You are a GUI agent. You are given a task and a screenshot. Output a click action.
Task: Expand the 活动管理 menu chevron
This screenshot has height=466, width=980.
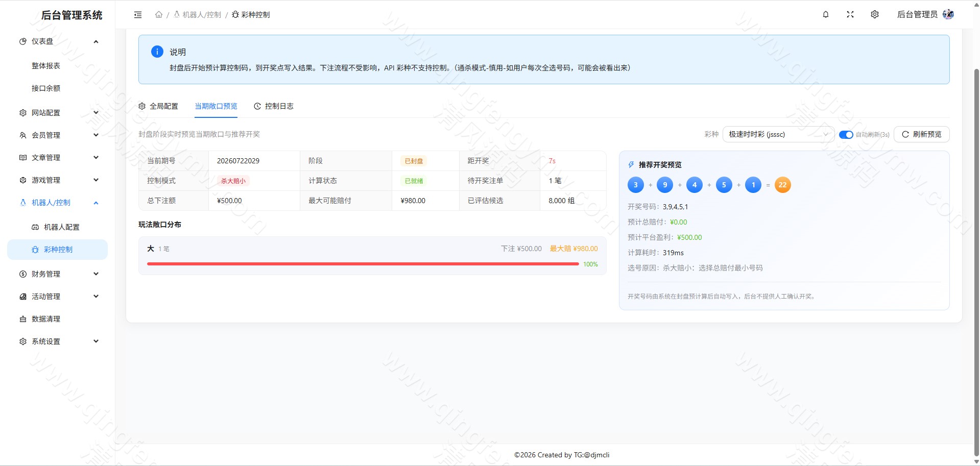click(96, 297)
